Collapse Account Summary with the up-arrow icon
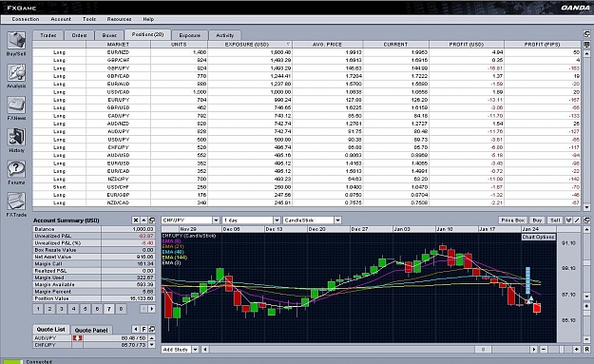Viewport: 594px width, 364px height. pos(144,220)
